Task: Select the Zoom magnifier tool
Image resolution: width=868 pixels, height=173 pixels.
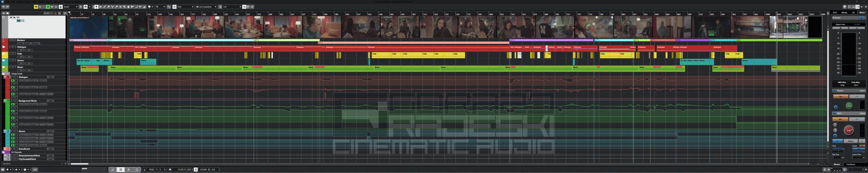Action: 124,7
